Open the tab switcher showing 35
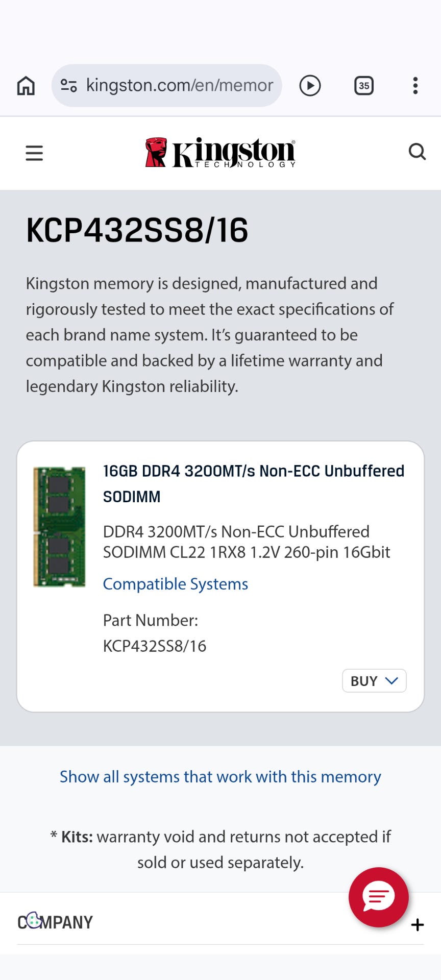The image size is (441, 980). 363,86
